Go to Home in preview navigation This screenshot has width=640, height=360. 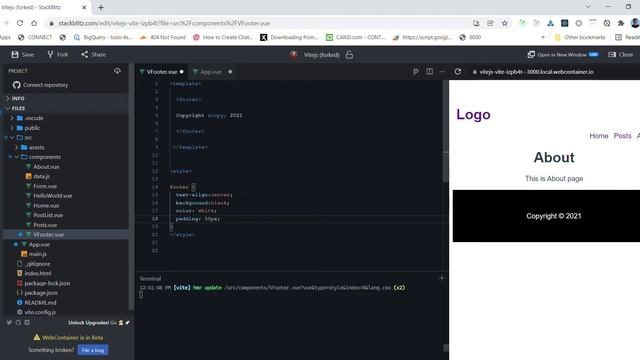pos(598,136)
